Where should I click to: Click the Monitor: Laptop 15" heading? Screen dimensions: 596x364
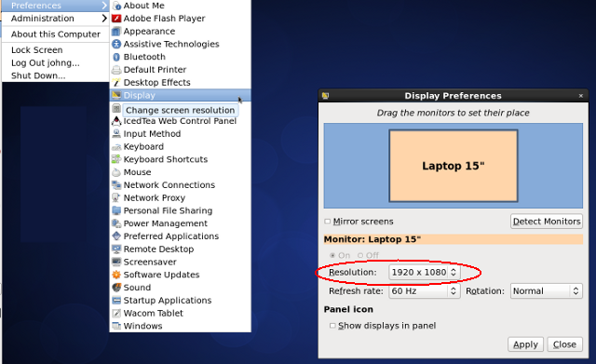pyautogui.click(x=372, y=239)
